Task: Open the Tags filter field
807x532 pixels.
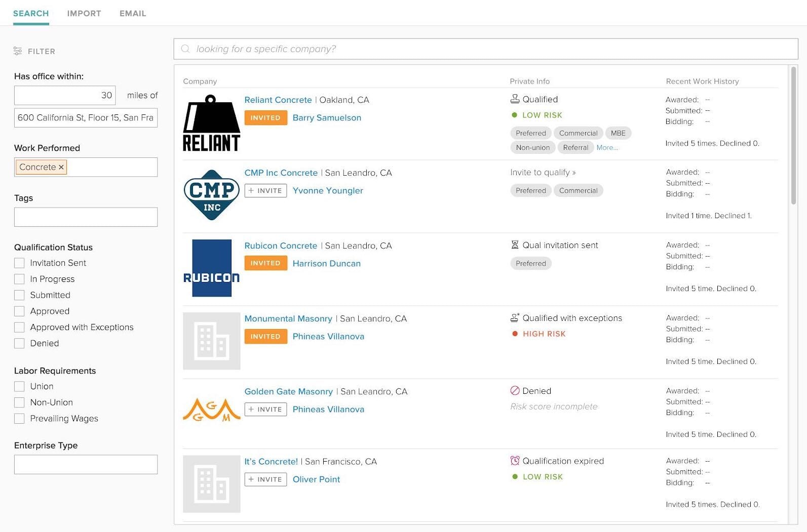Action: (x=86, y=217)
